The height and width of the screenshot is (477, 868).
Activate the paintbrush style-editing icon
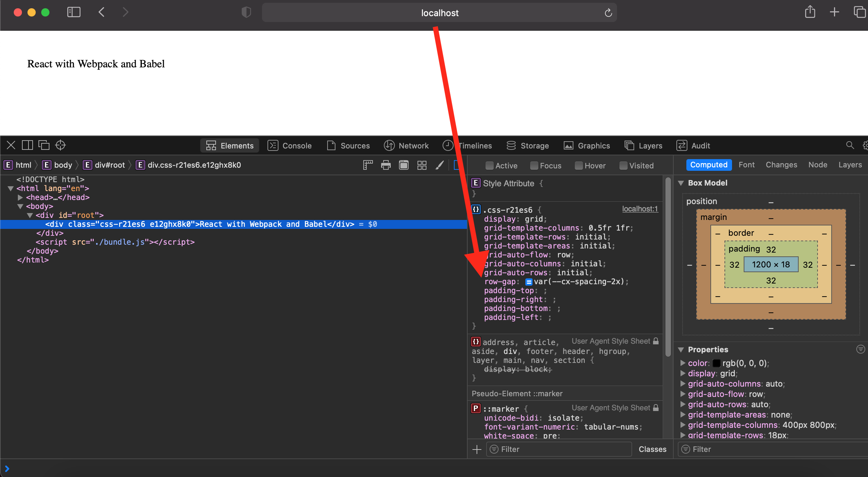439,165
